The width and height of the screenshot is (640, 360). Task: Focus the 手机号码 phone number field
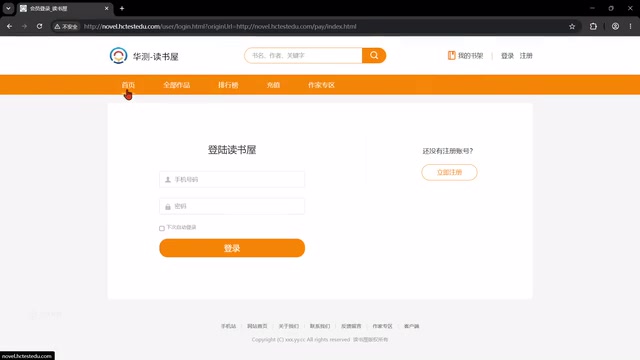coord(232,180)
